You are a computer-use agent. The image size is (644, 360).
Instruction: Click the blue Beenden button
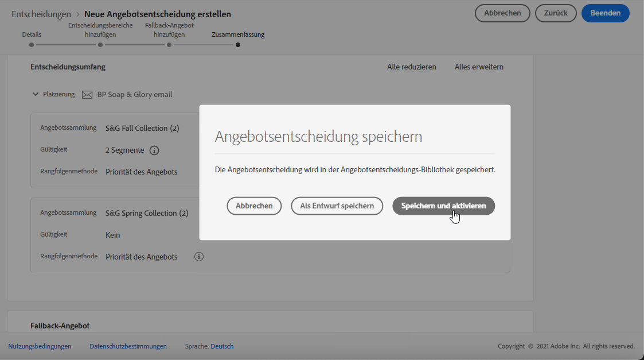[606, 13]
